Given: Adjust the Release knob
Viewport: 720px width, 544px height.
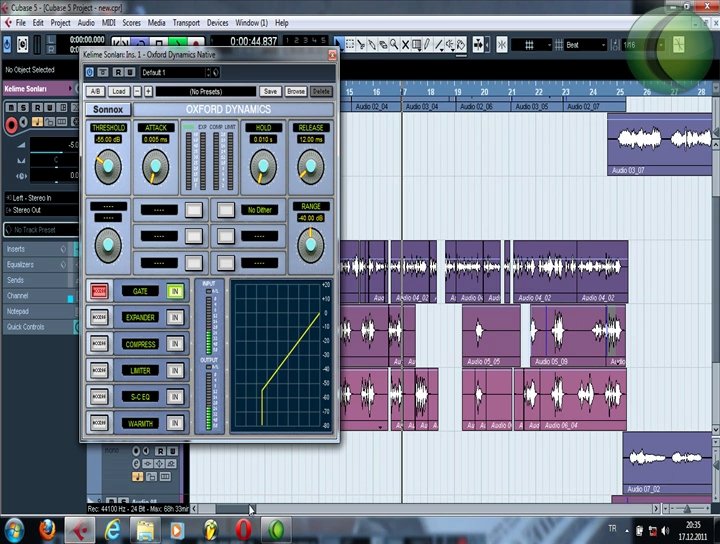Looking at the screenshot, I should coord(310,167).
